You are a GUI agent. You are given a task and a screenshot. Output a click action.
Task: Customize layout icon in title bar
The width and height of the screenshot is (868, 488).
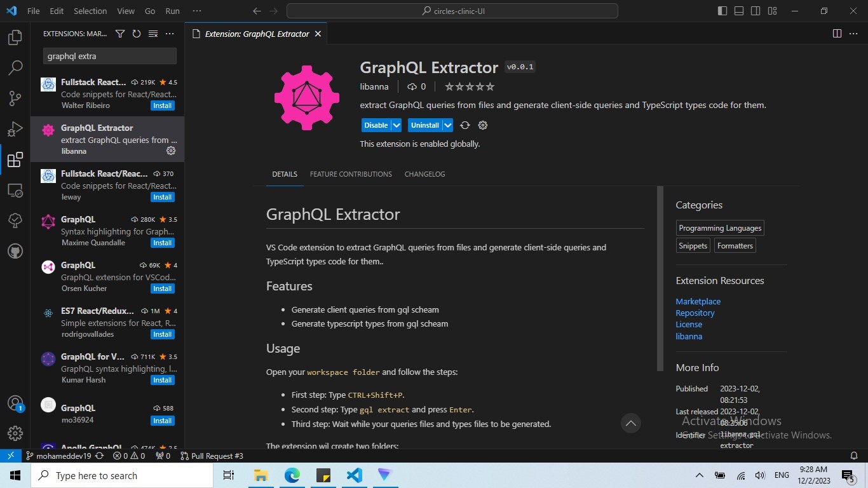[772, 11]
